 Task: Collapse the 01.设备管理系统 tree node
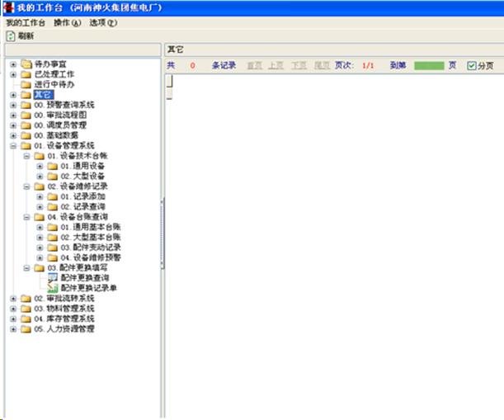pos(12,145)
